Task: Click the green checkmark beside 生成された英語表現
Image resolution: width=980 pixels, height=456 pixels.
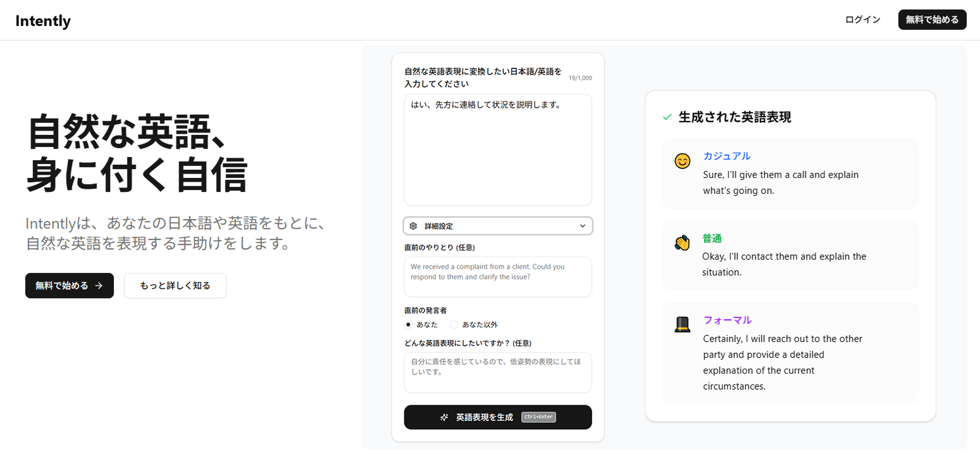Action: (x=666, y=117)
